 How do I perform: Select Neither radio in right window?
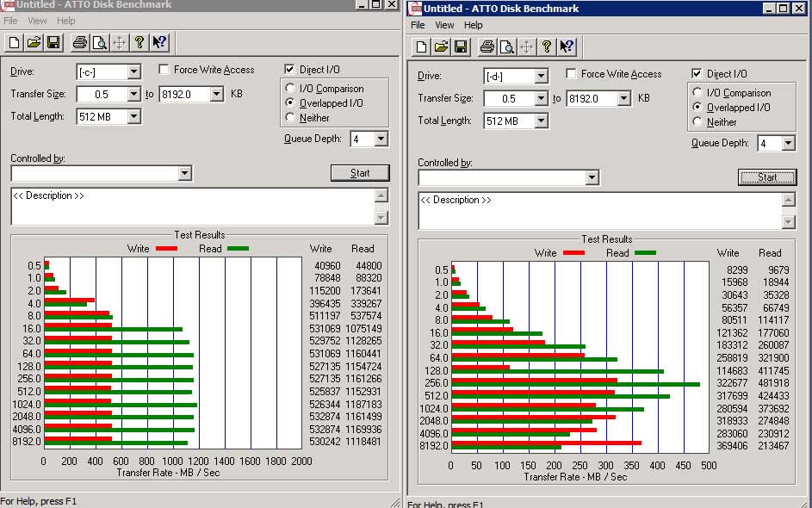(697, 122)
